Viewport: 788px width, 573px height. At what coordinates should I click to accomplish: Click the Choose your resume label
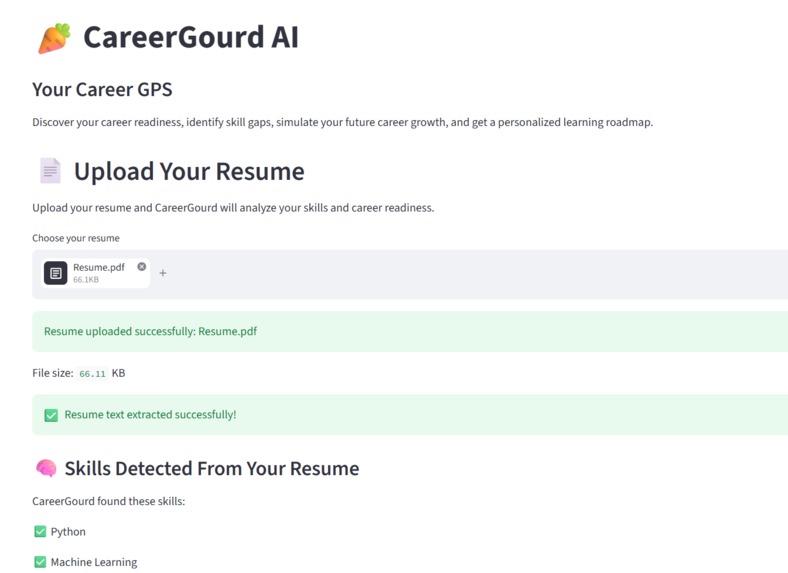pos(76,238)
